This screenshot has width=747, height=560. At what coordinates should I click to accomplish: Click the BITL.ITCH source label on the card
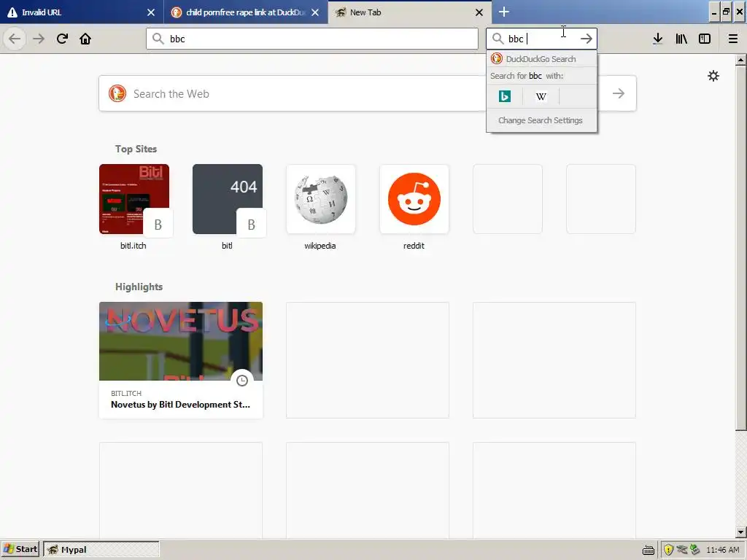[x=126, y=393]
